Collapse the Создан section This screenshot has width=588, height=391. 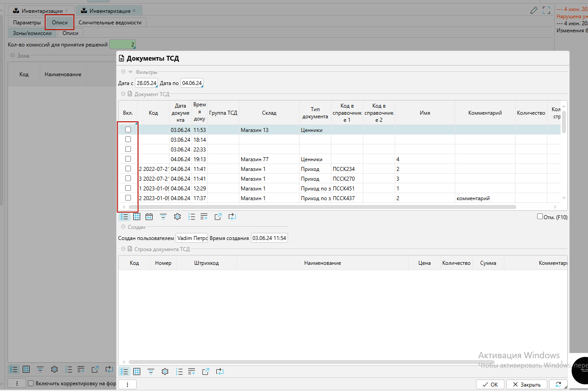click(x=123, y=227)
